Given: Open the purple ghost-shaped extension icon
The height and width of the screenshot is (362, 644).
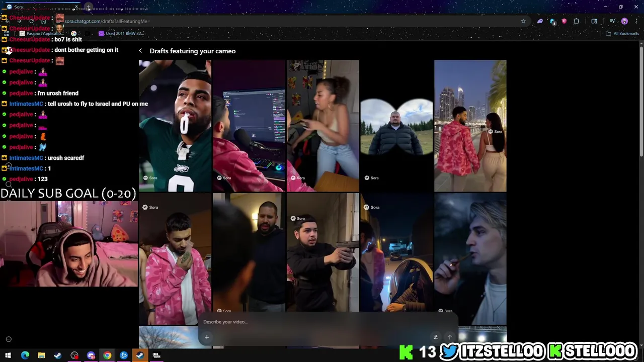Looking at the screenshot, I should click(540, 21).
